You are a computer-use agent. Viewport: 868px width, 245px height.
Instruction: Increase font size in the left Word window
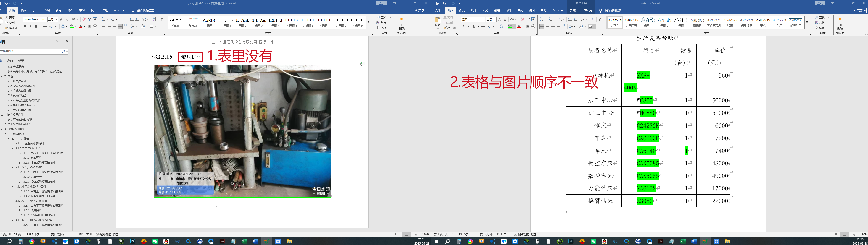pos(61,19)
